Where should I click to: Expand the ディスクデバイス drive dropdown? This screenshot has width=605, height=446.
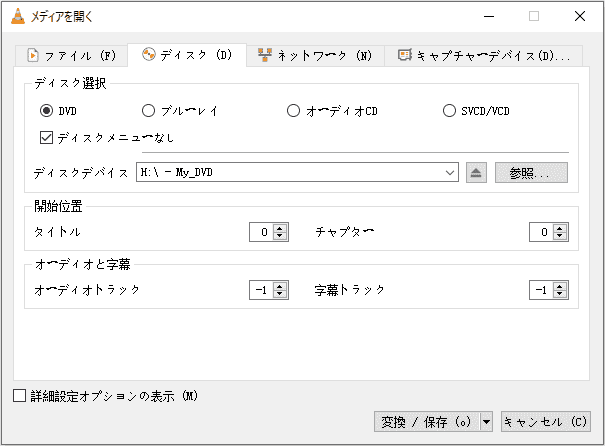(x=452, y=173)
